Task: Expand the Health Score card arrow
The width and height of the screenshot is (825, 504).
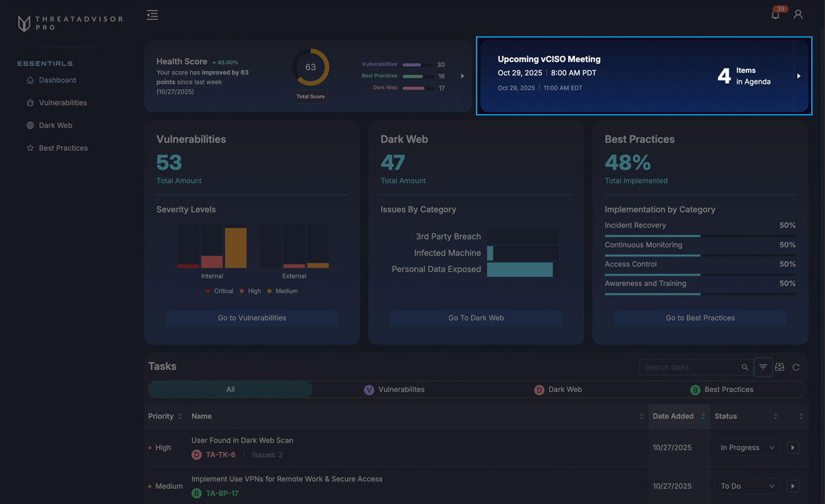Action: click(462, 76)
